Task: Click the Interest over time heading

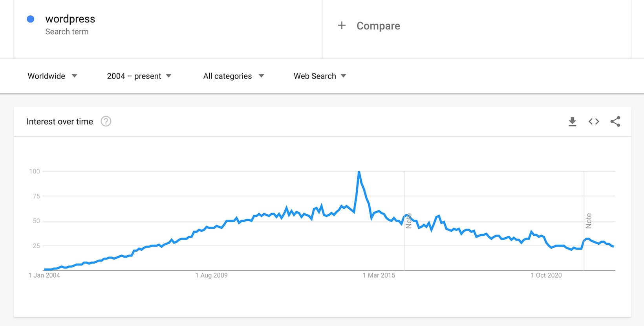Action: pos(60,121)
